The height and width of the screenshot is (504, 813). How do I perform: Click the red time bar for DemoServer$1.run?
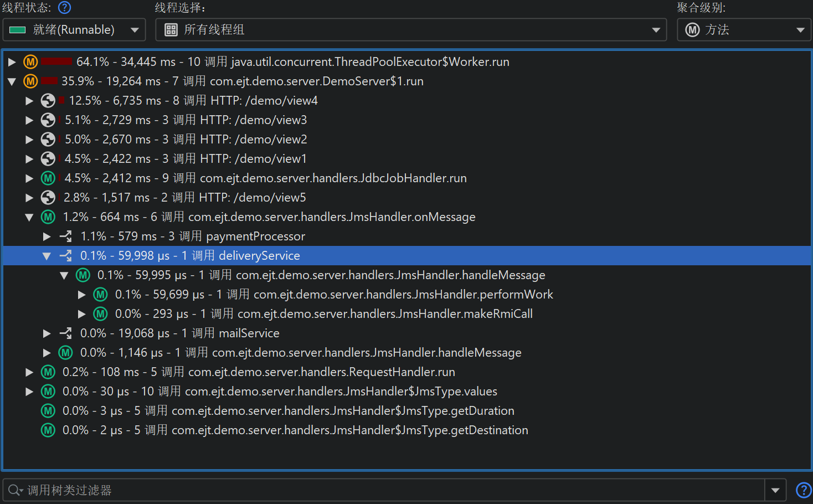(49, 81)
